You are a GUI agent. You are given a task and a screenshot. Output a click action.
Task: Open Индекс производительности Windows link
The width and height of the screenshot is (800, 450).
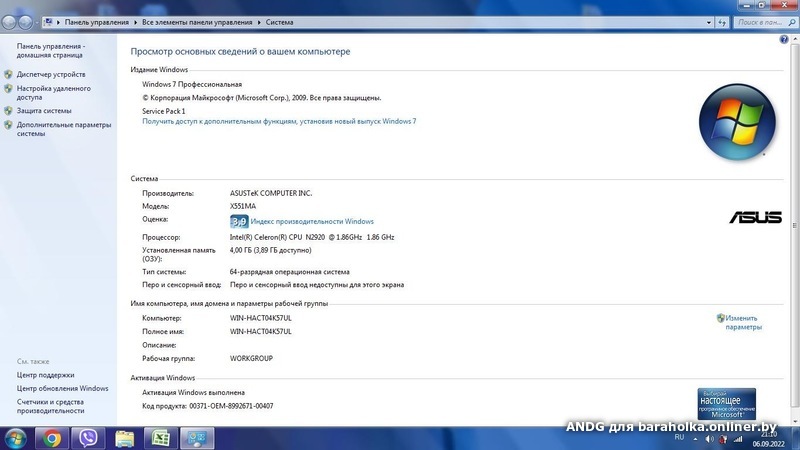tap(312, 221)
